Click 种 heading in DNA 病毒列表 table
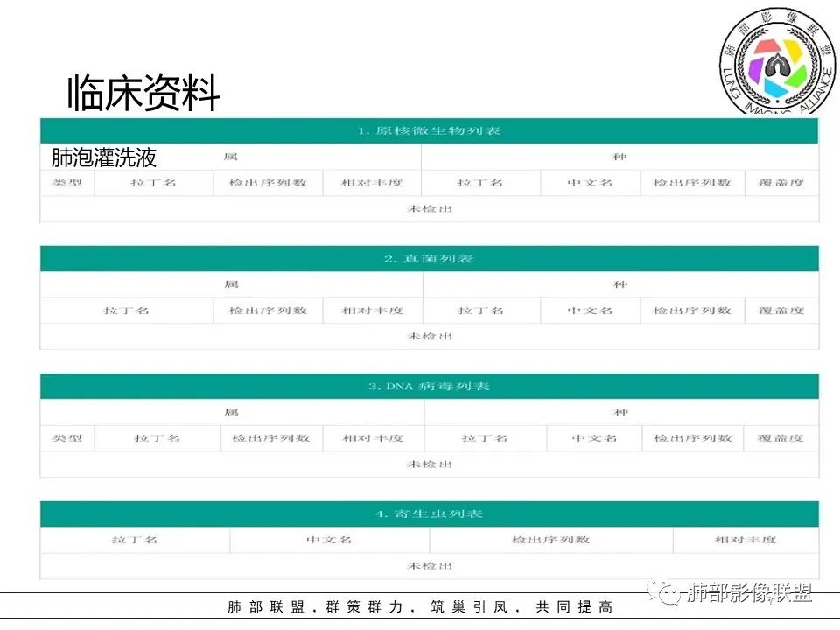The image size is (840, 630). click(x=621, y=412)
